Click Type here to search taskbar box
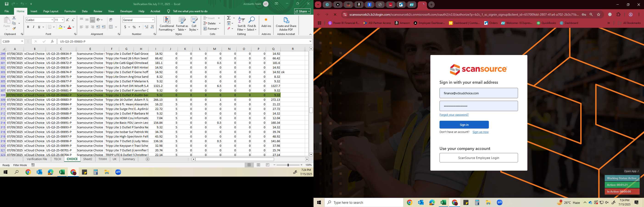Image resolution: width=644 pixels, height=207 pixels. pyautogui.click(x=364, y=202)
